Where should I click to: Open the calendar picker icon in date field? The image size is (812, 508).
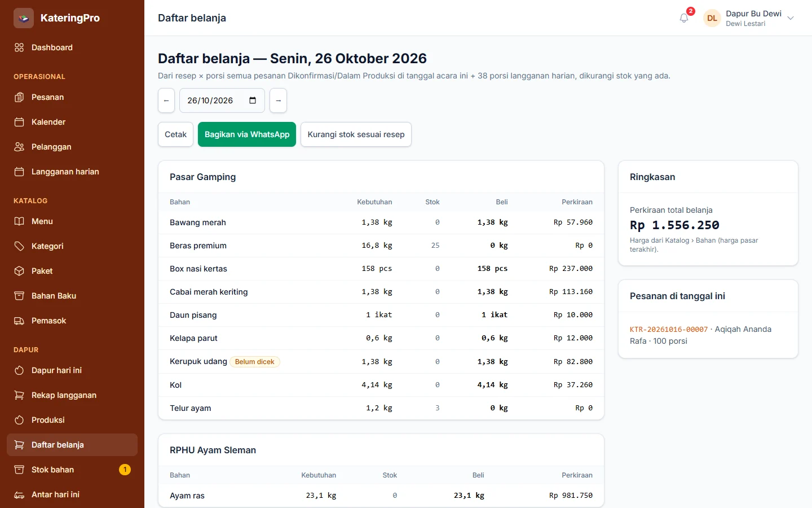pos(253,100)
